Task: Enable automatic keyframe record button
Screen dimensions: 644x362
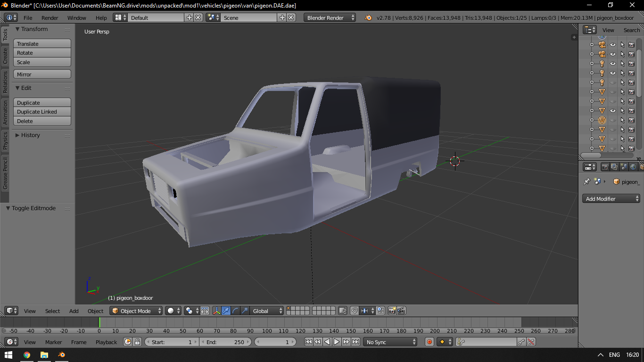Action: (429, 342)
